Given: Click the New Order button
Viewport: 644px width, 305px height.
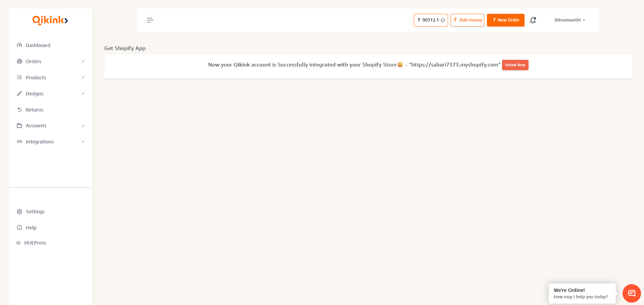Looking at the screenshot, I should pyautogui.click(x=505, y=20).
